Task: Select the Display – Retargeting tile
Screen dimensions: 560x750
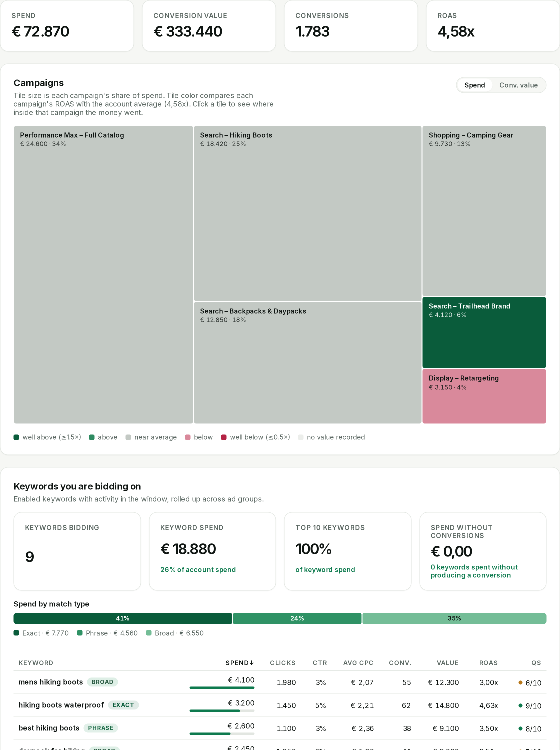Action: (x=484, y=396)
